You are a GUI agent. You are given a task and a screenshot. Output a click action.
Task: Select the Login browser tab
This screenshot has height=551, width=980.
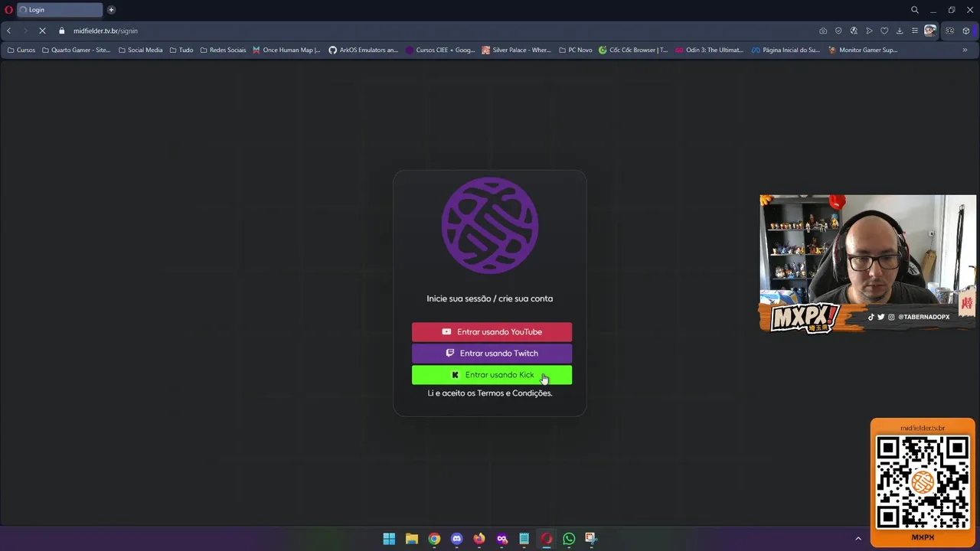tap(60, 10)
